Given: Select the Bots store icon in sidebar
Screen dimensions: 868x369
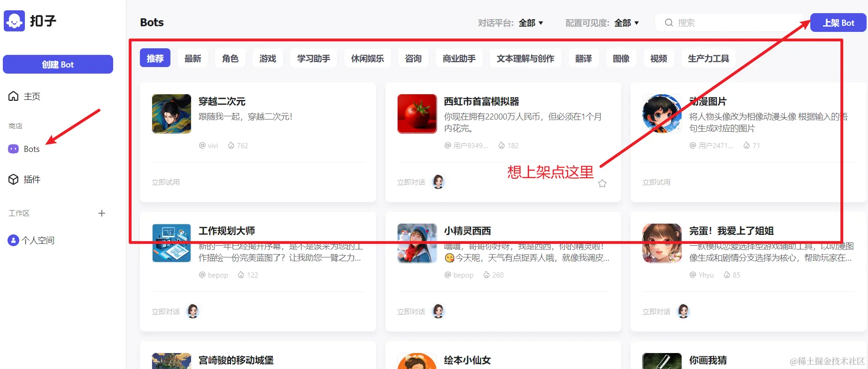Looking at the screenshot, I should (x=14, y=149).
